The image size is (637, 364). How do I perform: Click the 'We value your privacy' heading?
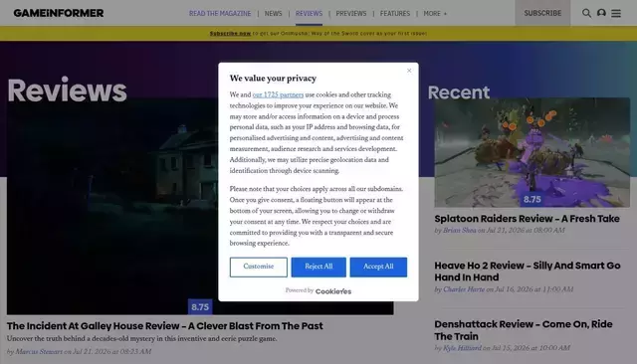273,79
